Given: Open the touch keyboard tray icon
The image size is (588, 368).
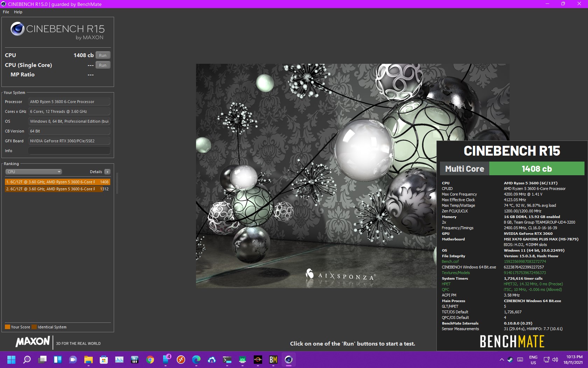Looking at the screenshot, I should (x=520, y=360).
